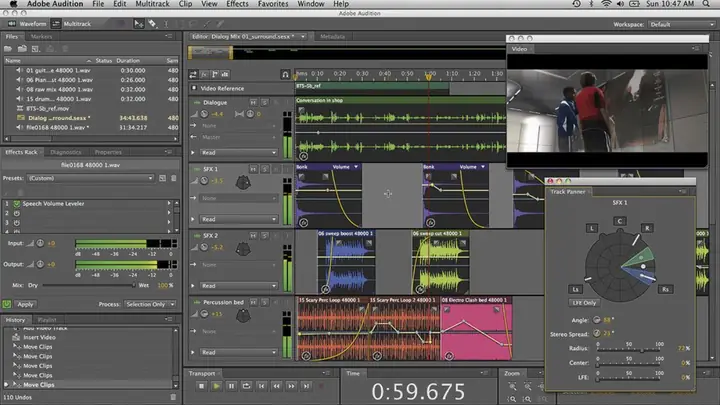Solo the SFX 1 track

click(x=264, y=169)
